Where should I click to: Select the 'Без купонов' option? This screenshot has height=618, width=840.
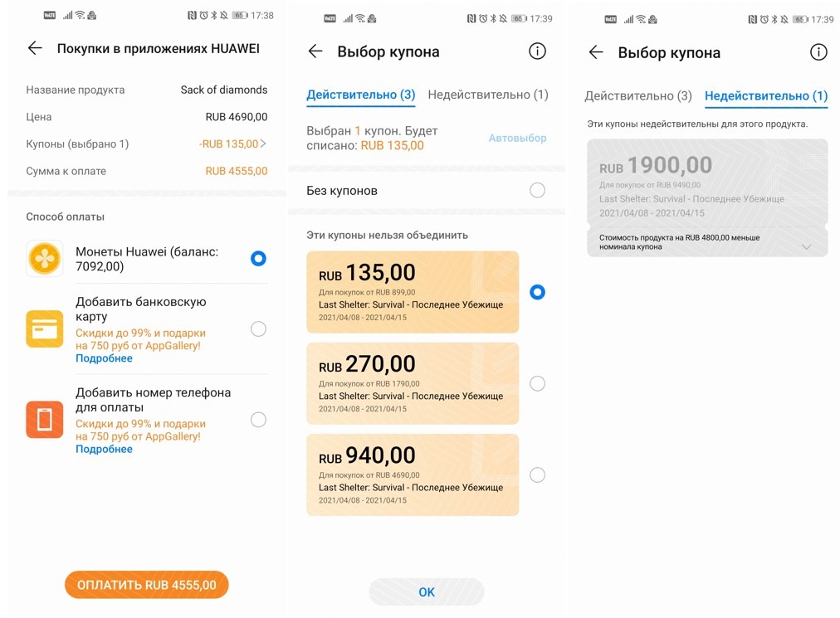click(537, 191)
